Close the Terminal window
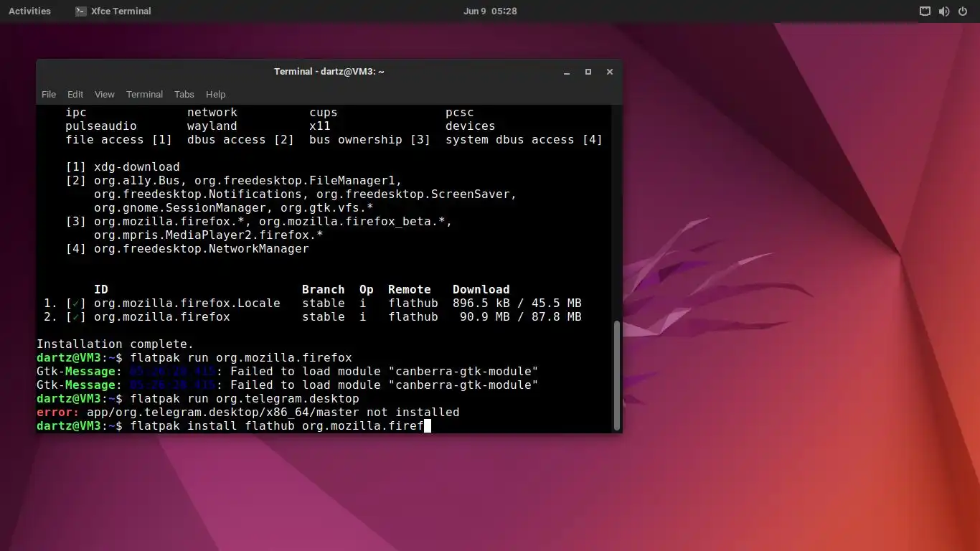This screenshot has height=551, width=980. [x=610, y=72]
